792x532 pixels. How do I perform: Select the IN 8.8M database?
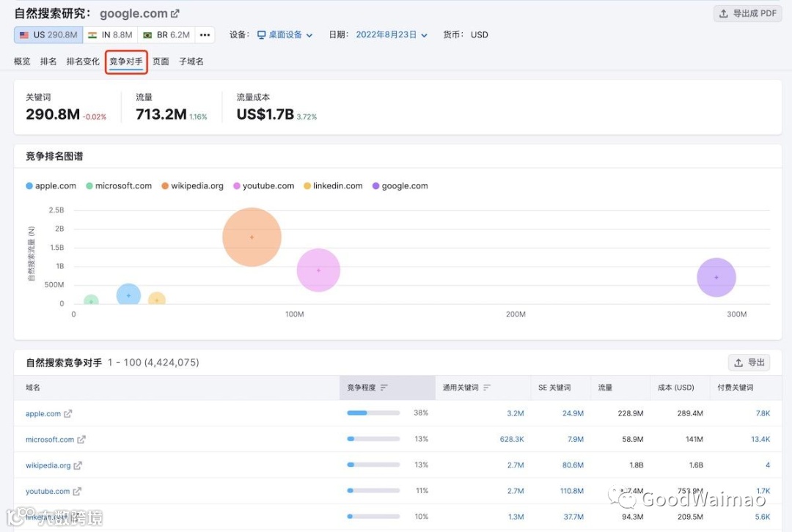[x=110, y=35]
